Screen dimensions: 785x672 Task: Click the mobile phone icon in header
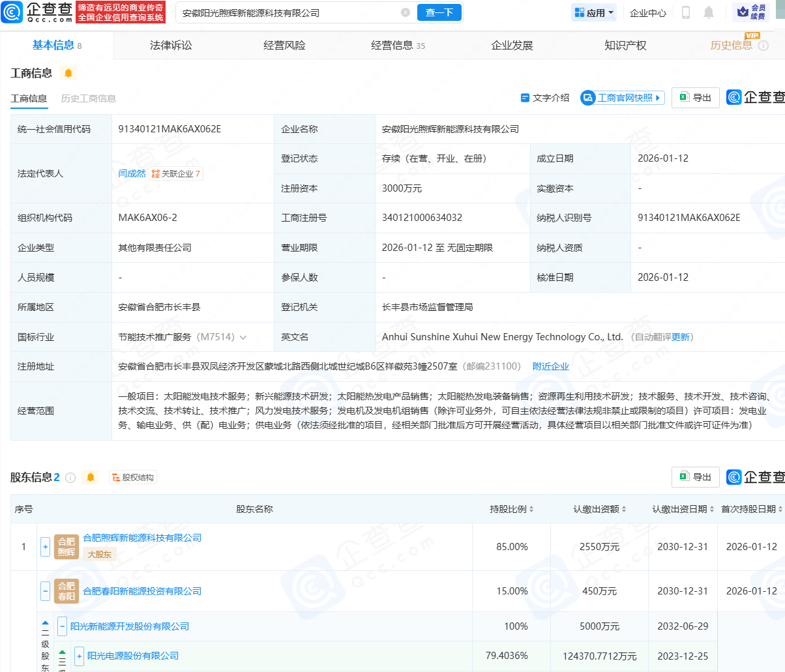[x=686, y=12]
